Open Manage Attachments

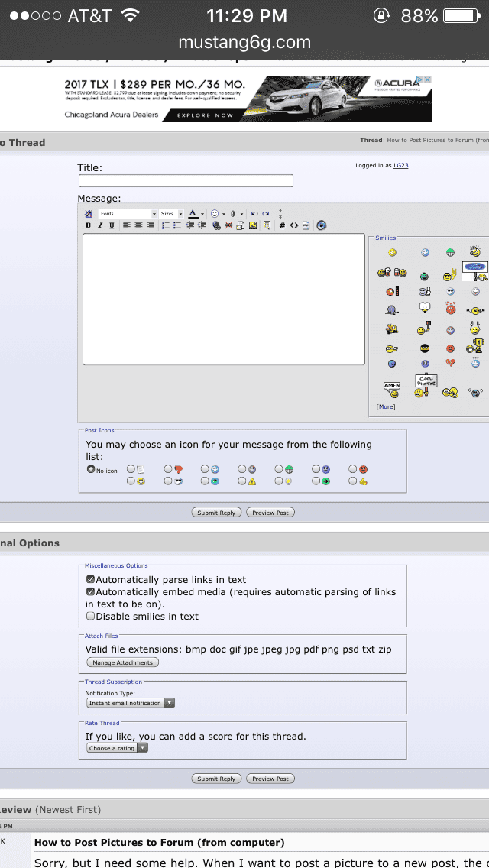tap(123, 662)
